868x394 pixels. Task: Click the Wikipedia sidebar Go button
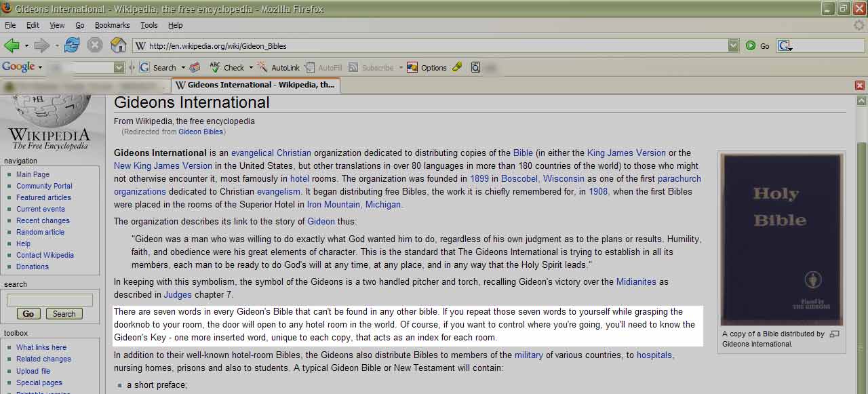point(28,314)
